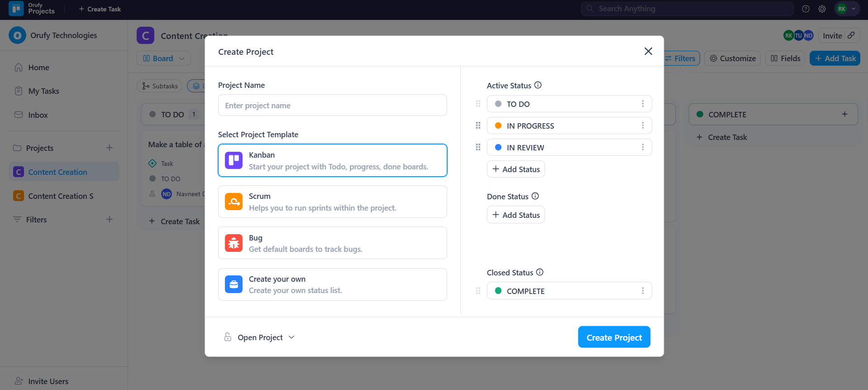
Task: Click the Closed Status info icon
Action: pos(539,272)
